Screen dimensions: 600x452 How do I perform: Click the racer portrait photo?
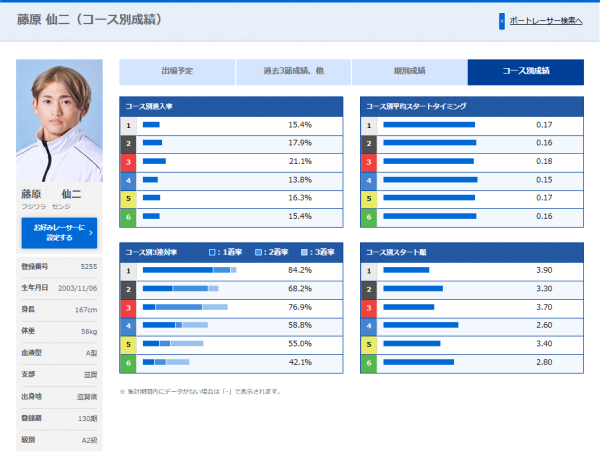pyautogui.click(x=59, y=121)
